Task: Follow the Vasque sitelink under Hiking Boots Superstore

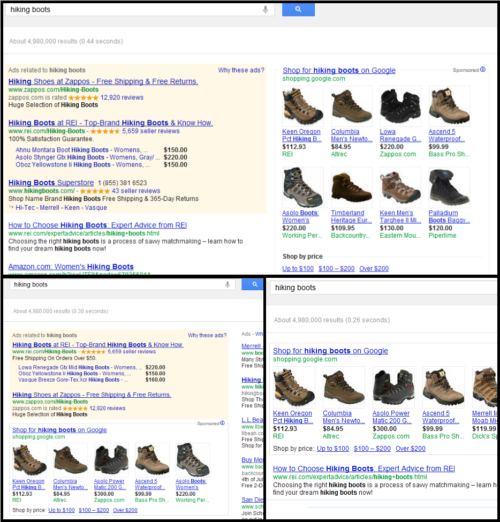Action: click(96, 208)
